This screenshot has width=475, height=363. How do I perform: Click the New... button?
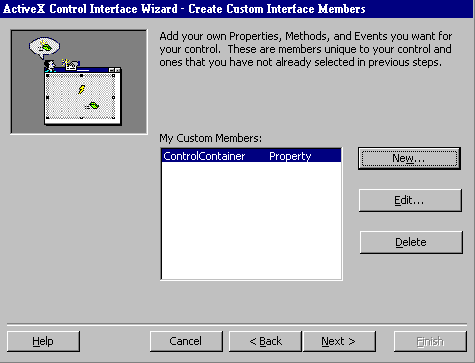[409, 158]
